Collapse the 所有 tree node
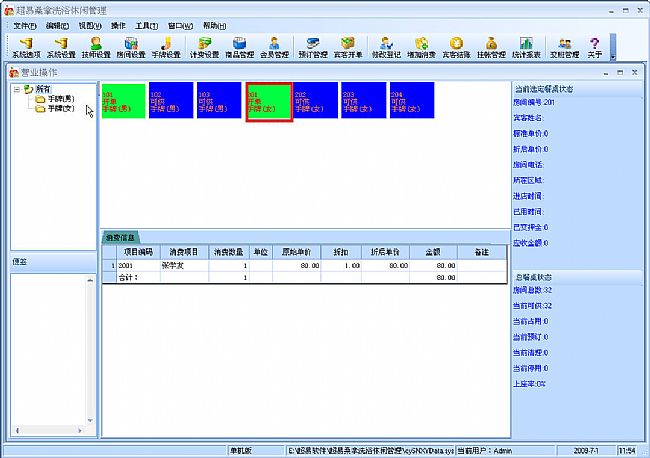 coord(17,89)
